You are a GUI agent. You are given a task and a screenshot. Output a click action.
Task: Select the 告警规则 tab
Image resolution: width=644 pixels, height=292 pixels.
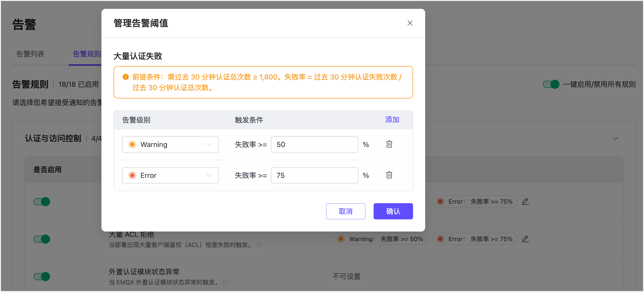pos(87,54)
